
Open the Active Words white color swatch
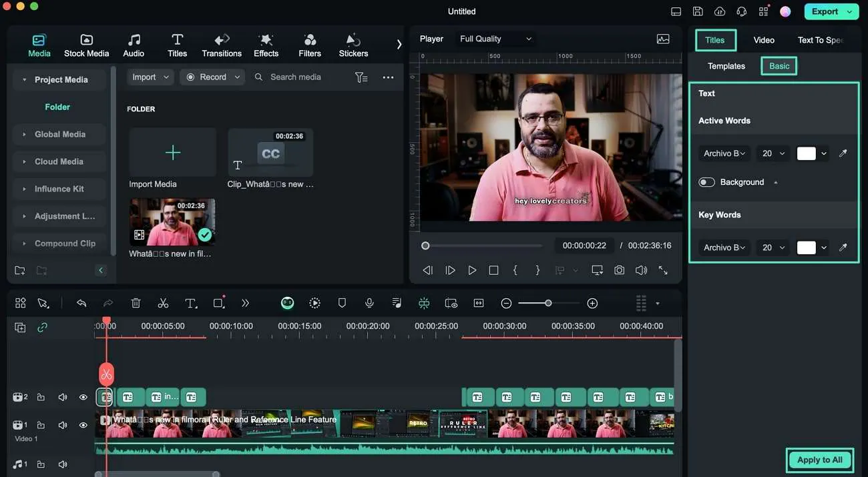(x=806, y=153)
